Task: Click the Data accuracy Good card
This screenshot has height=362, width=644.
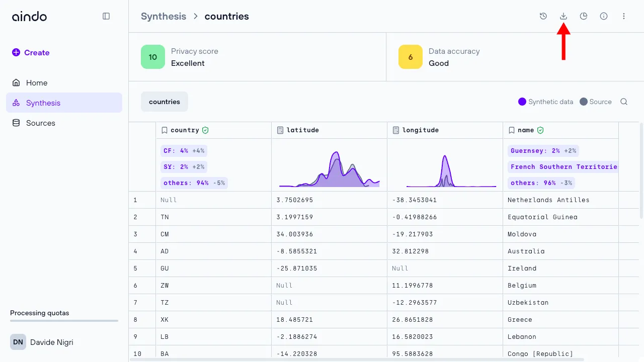Action: click(515, 57)
